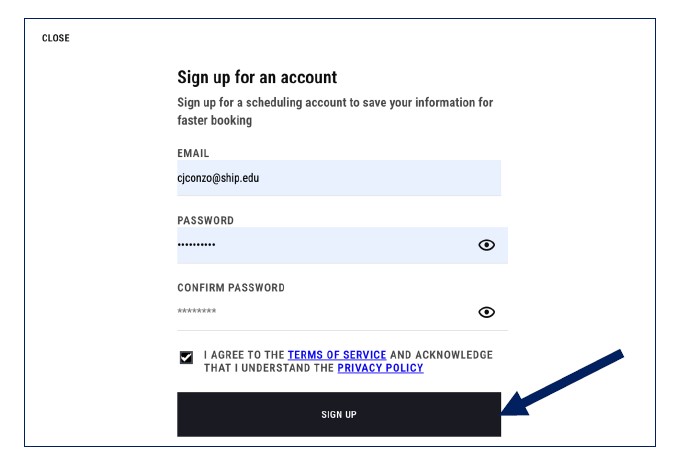This screenshot has height=468, width=676.
Task: Click the 'I AGREE TO THE' label text
Action: click(x=244, y=355)
